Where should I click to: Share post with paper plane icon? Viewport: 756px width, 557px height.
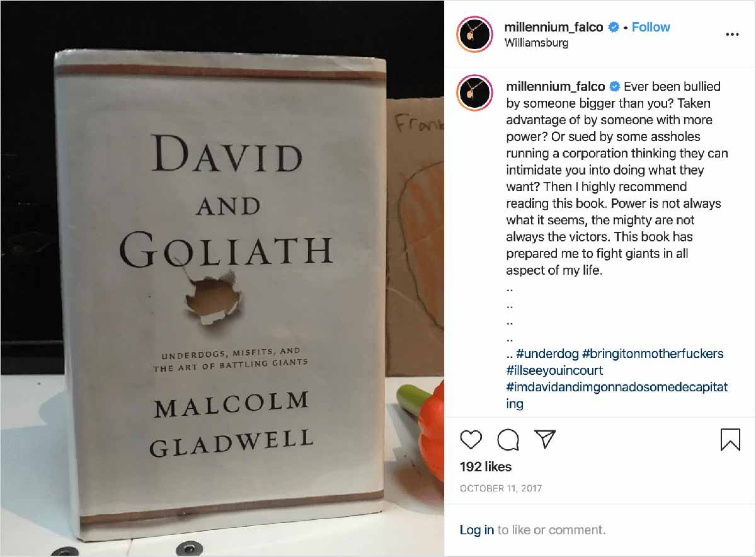(x=545, y=439)
